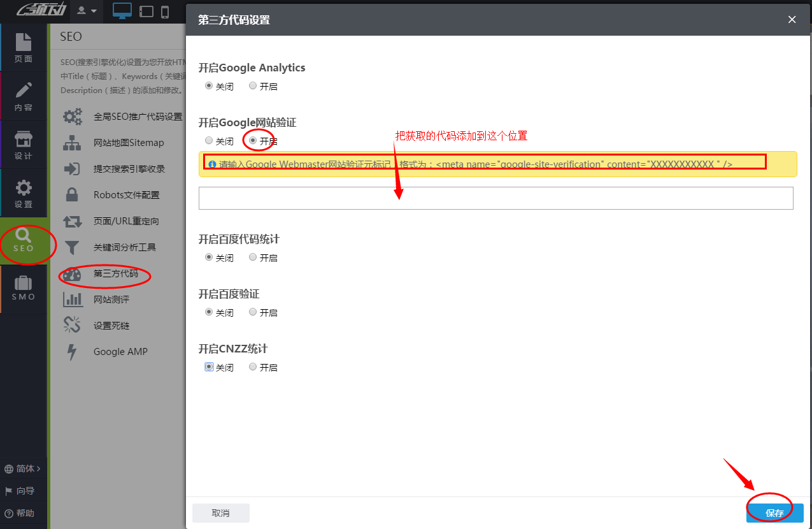Enable Google Analytics

[x=253, y=86]
